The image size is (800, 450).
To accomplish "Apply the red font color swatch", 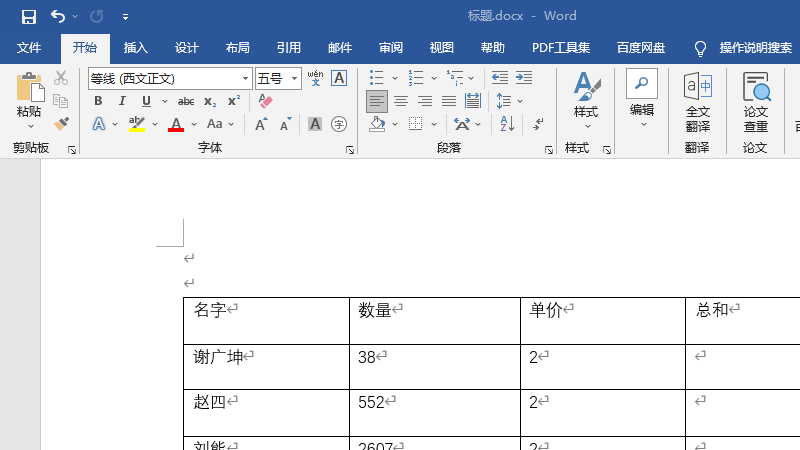I will pos(176,125).
